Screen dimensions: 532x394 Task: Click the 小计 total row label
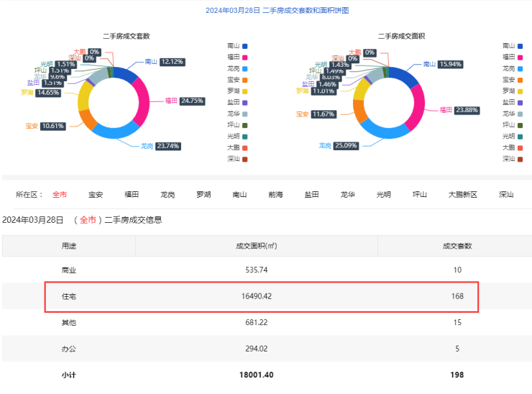68,375
